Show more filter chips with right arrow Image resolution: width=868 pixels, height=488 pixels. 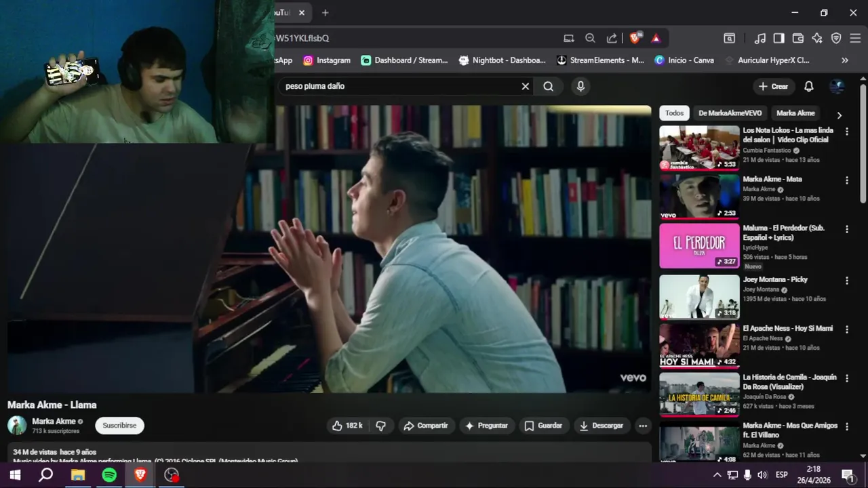pos(839,115)
